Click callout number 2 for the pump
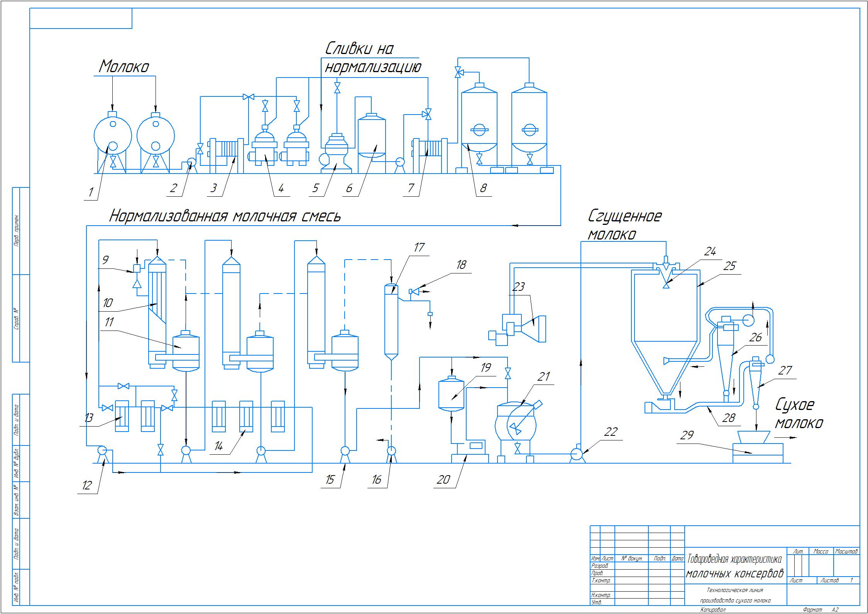 (173, 188)
